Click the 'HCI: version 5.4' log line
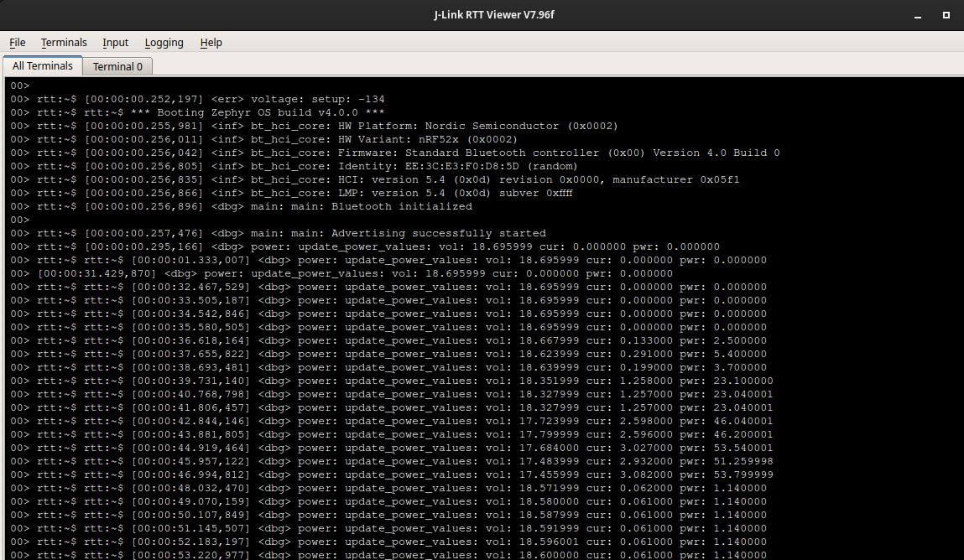964x560 pixels. [375, 180]
